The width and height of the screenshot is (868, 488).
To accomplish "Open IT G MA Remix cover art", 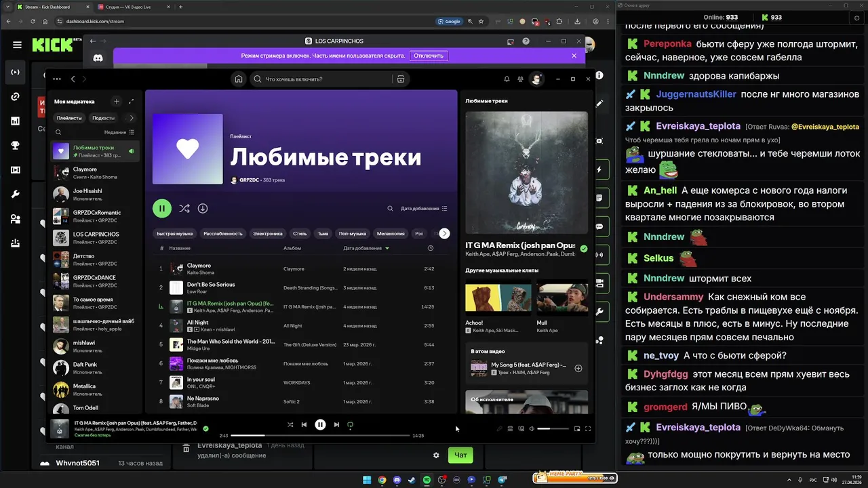I will pos(526,173).
